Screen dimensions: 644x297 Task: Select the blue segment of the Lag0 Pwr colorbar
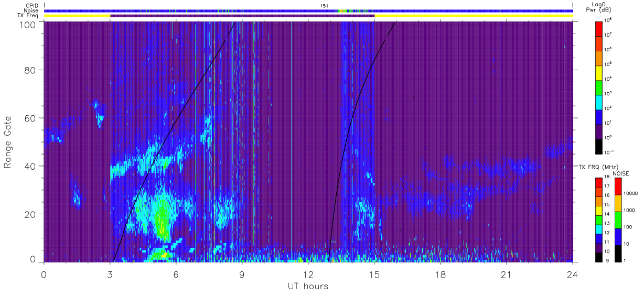coord(599,116)
